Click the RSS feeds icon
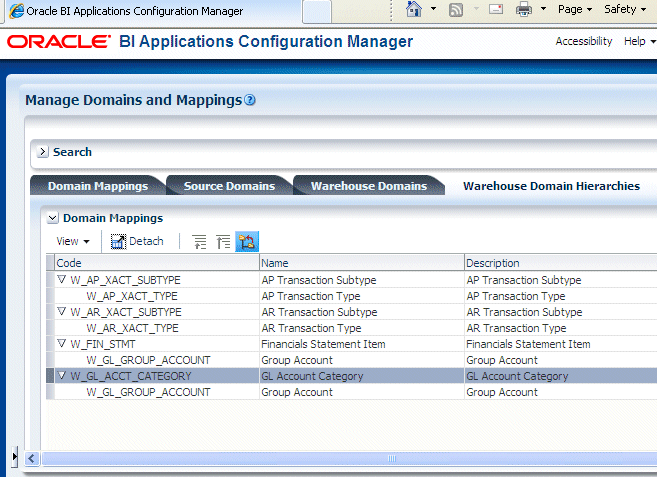657x477 pixels. pyautogui.click(x=456, y=10)
